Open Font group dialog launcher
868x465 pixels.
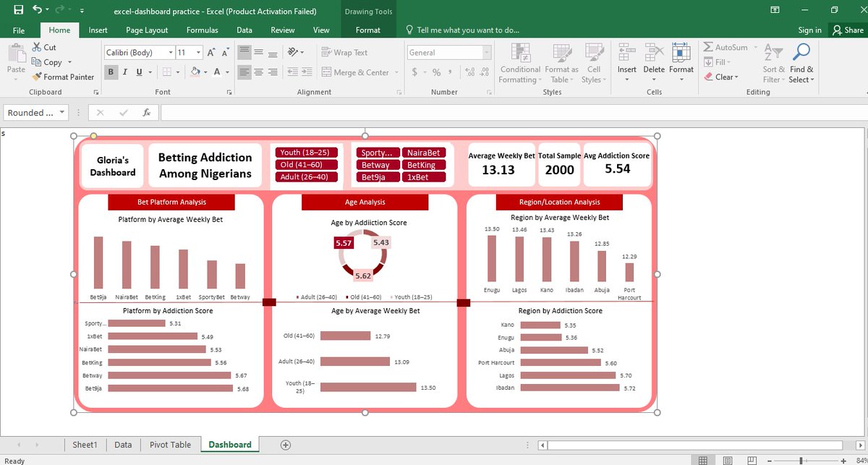click(x=230, y=93)
